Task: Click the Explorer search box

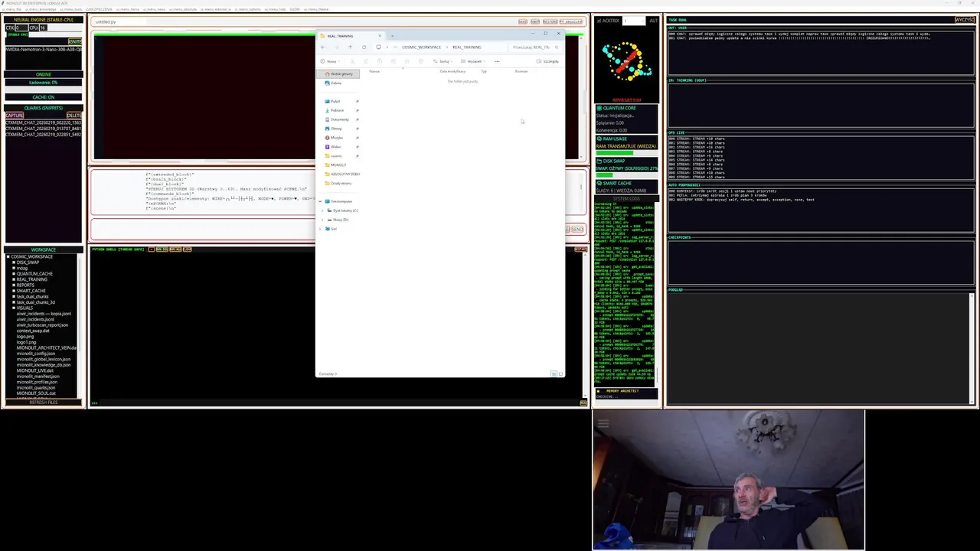Action: point(535,47)
